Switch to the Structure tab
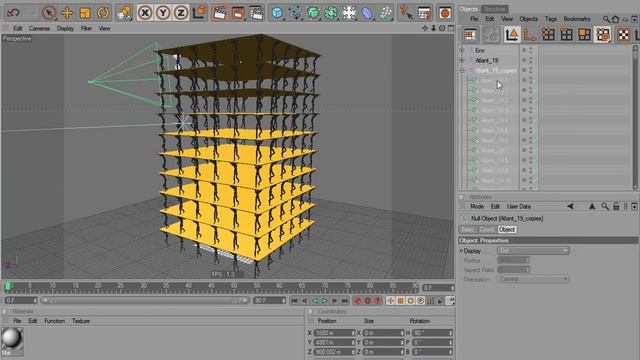The image size is (640, 360). (494, 9)
